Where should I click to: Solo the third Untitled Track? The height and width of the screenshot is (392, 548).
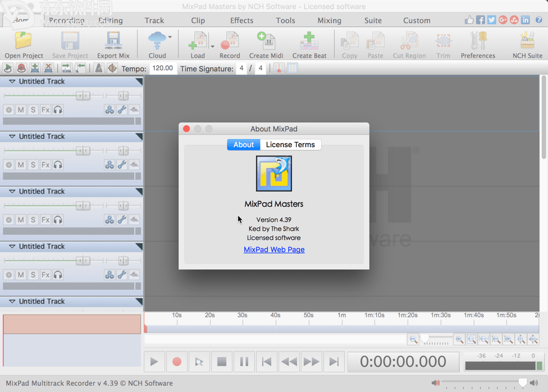coord(33,220)
